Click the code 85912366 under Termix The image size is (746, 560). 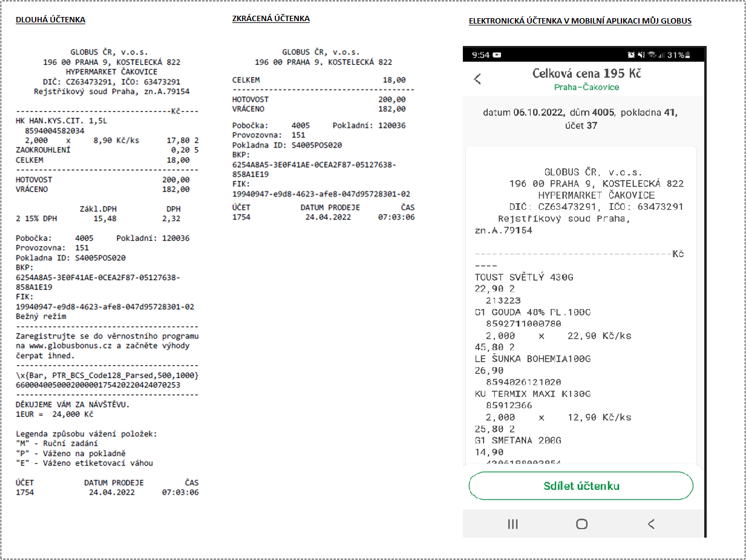click(x=509, y=406)
